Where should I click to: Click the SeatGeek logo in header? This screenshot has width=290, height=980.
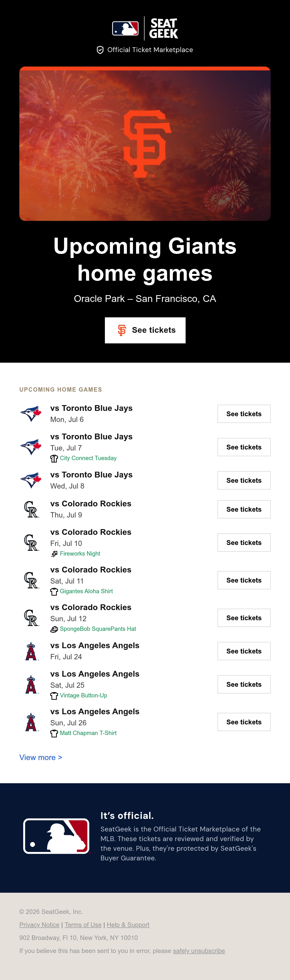tap(163, 28)
